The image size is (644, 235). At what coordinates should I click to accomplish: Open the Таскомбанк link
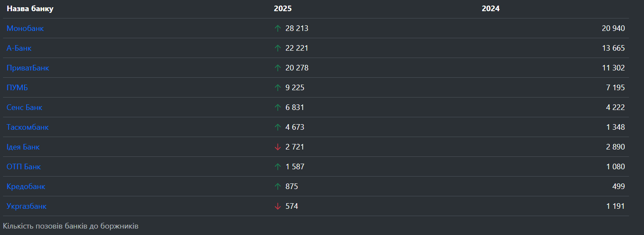[28, 127]
